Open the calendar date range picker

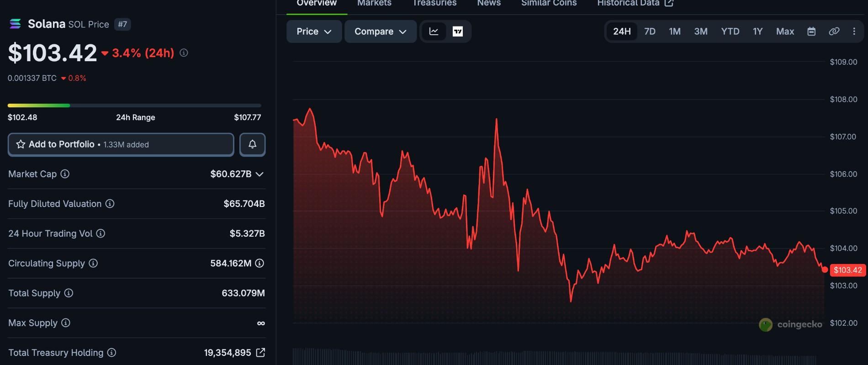(811, 32)
